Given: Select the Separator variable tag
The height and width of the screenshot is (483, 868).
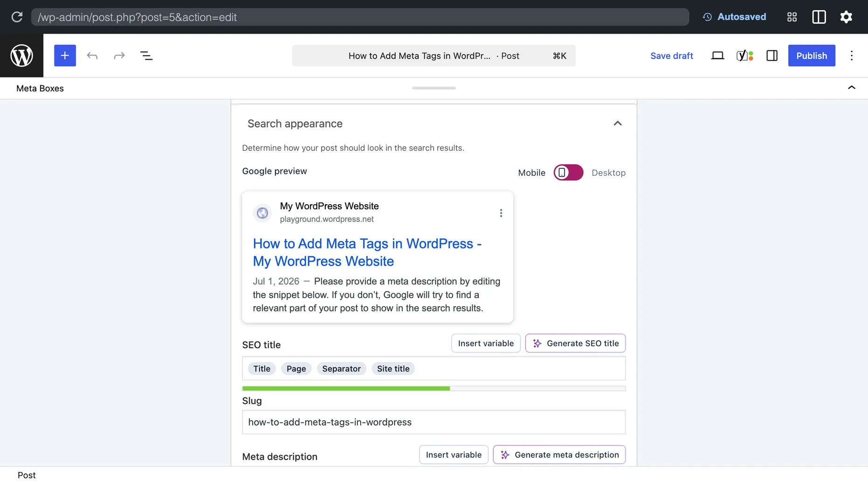Looking at the screenshot, I should coord(342,368).
